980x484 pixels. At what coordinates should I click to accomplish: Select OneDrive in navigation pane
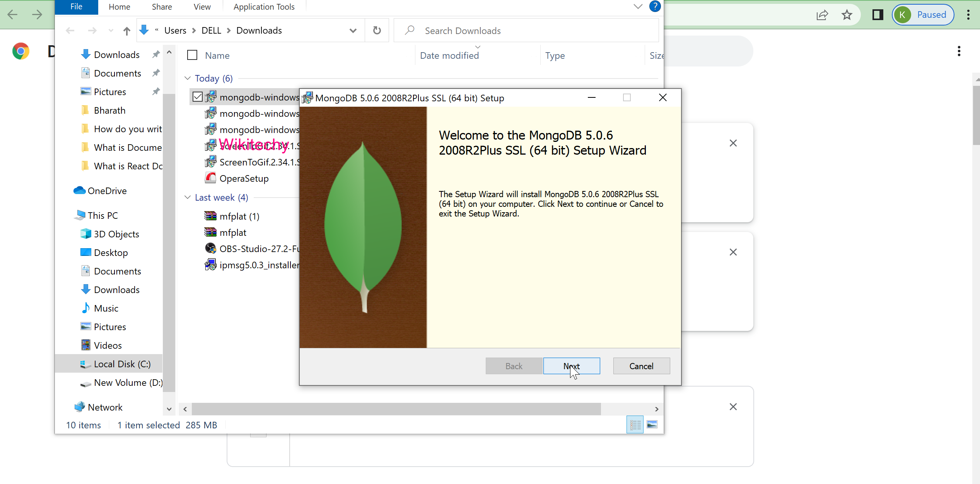pyautogui.click(x=107, y=191)
